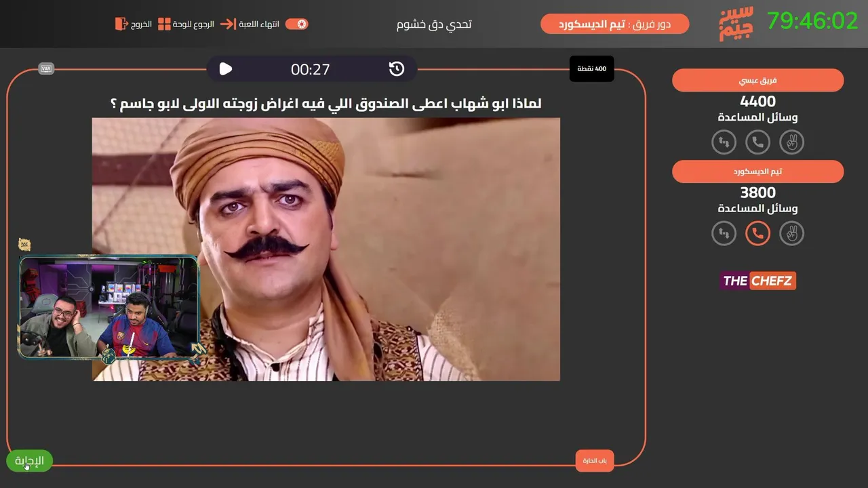Click the فريق عبسي team name pill
This screenshot has width=868, height=488.
coord(758,80)
